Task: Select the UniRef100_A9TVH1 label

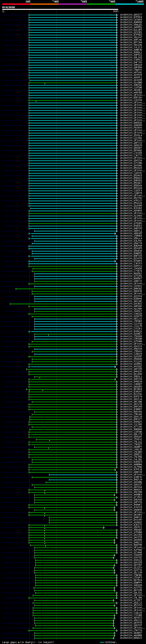Action: (131, 72)
